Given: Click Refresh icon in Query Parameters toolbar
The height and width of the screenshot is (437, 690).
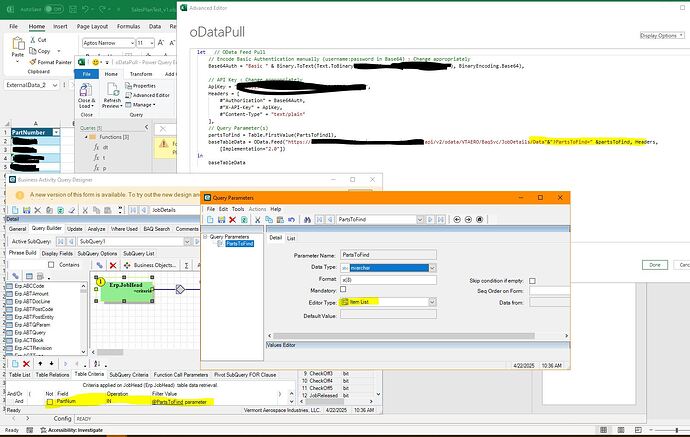Looking at the screenshot, I should click(x=244, y=220).
